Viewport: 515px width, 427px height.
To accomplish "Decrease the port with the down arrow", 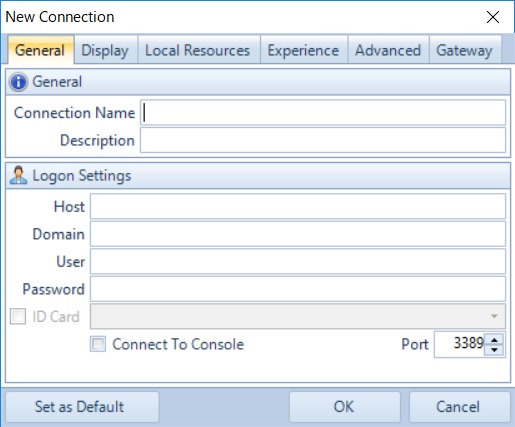I will pos(495,350).
